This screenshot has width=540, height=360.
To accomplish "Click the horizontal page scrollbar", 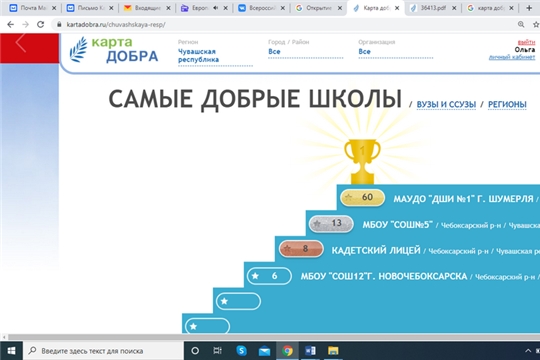I will coord(274,337).
